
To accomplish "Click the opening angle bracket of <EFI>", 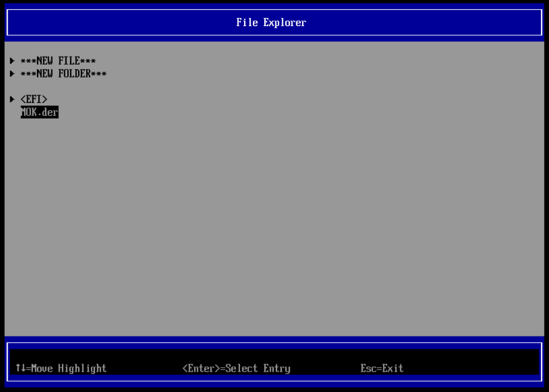I will [23, 99].
